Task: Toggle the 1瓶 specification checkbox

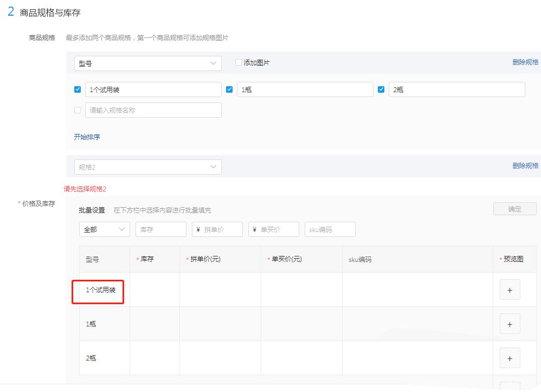Action: point(229,90)
